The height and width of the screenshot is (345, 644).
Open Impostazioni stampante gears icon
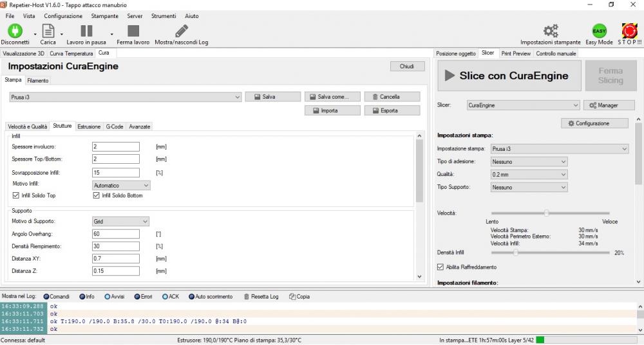(551, 31)
